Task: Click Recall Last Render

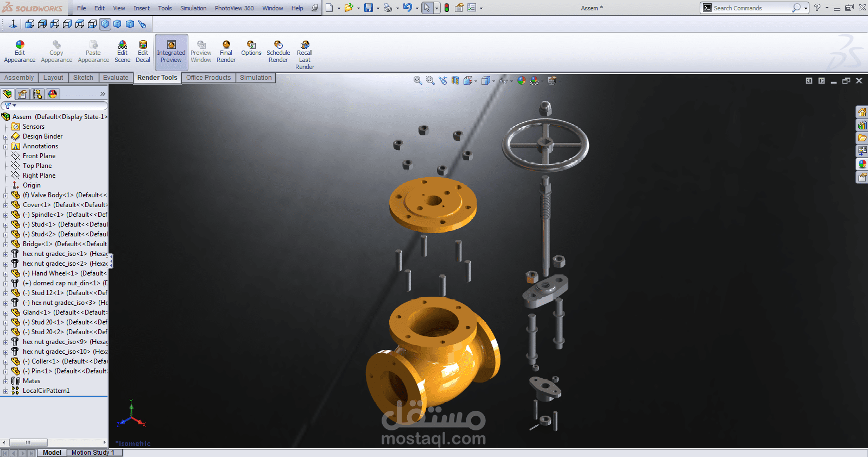Action: pos(305,55)
